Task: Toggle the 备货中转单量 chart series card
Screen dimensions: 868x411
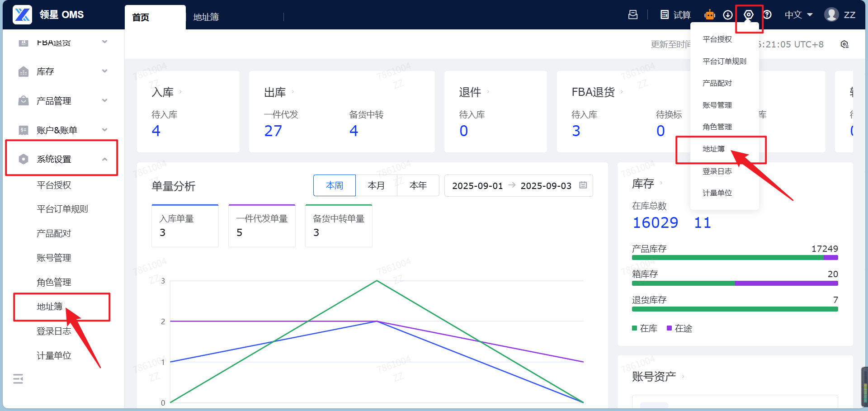Action: (x=339, y=226)
